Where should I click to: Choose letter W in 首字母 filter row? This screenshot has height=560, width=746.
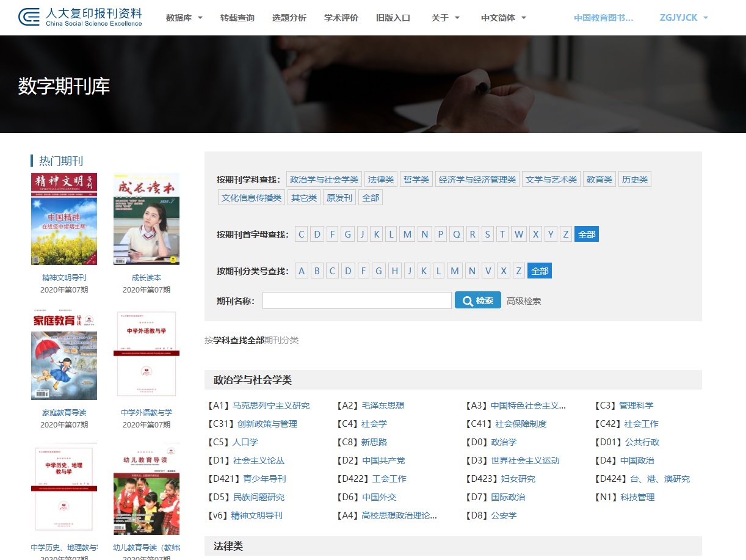click(519, 235)
